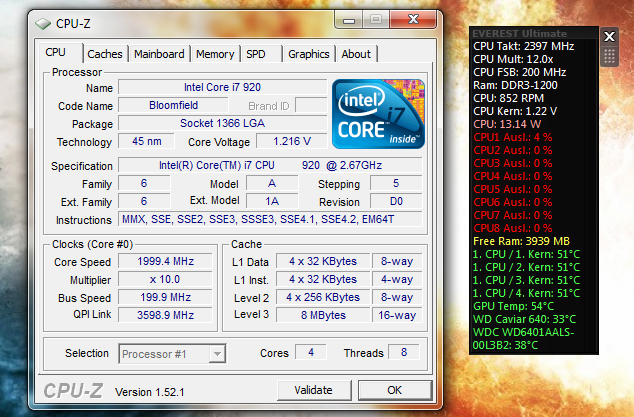Click the Level 2 value 4 x 256 KBytes

click(323, 297)
